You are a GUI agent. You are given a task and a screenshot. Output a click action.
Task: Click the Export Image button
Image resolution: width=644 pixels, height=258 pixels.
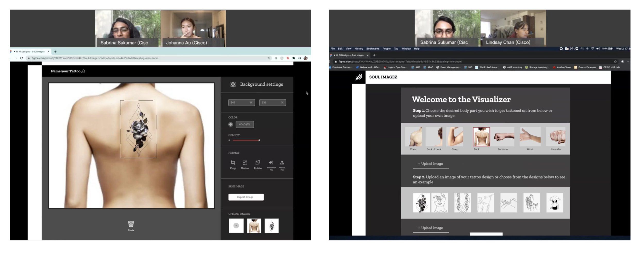coord(246,197)
